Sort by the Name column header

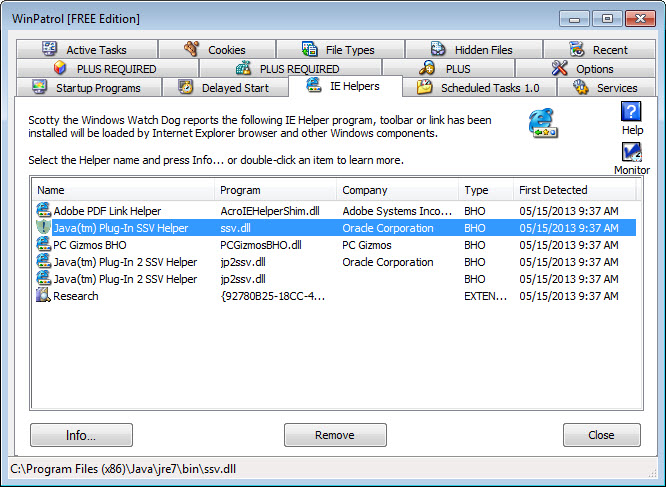tap(124, 190)
